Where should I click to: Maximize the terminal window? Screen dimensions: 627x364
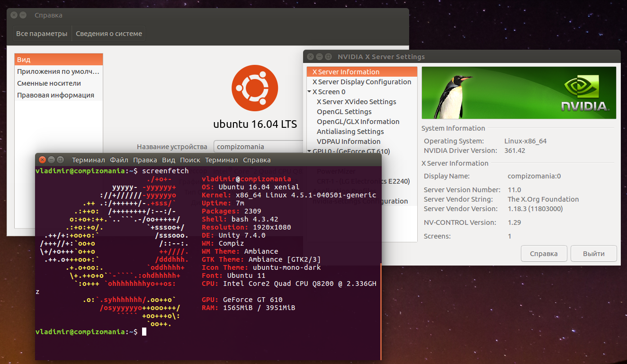61,160
